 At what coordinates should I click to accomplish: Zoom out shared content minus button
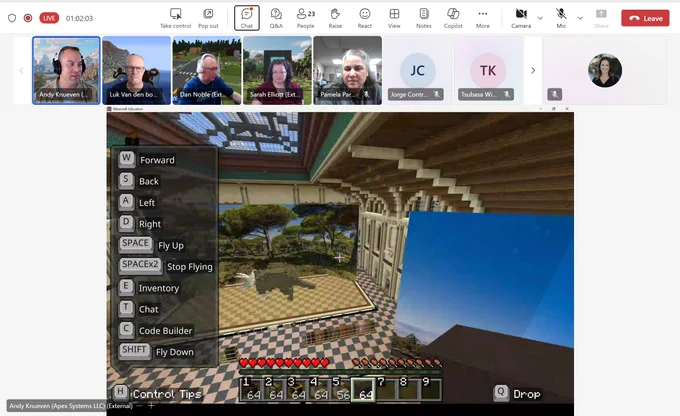(x=139, y=406)
